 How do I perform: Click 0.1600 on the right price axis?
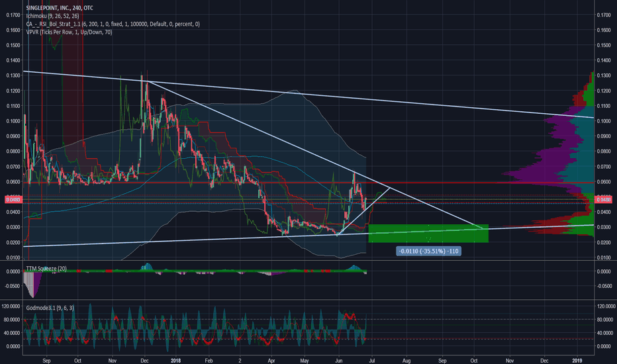(x=604, y=30)
